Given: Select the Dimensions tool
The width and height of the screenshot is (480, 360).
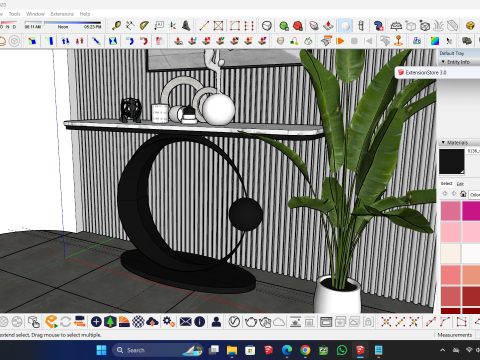Looking at the screenshot, I should point(130,26).
